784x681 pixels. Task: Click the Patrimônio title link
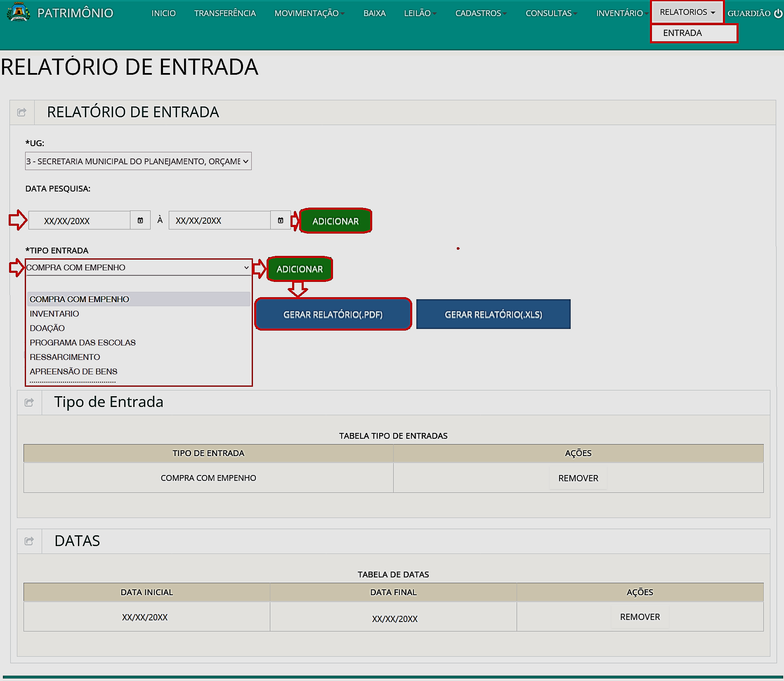point(75,13)
